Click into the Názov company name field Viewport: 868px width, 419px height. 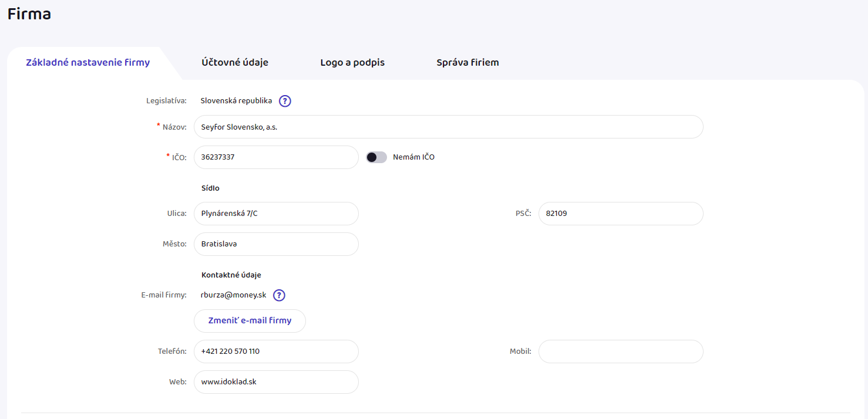pos(448,127)
